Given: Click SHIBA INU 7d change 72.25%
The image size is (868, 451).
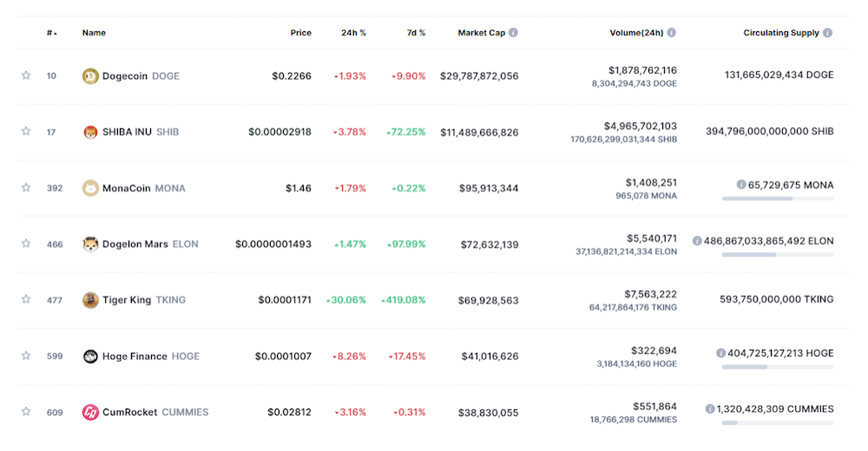Looking at the screenshot, I should 406,132.
